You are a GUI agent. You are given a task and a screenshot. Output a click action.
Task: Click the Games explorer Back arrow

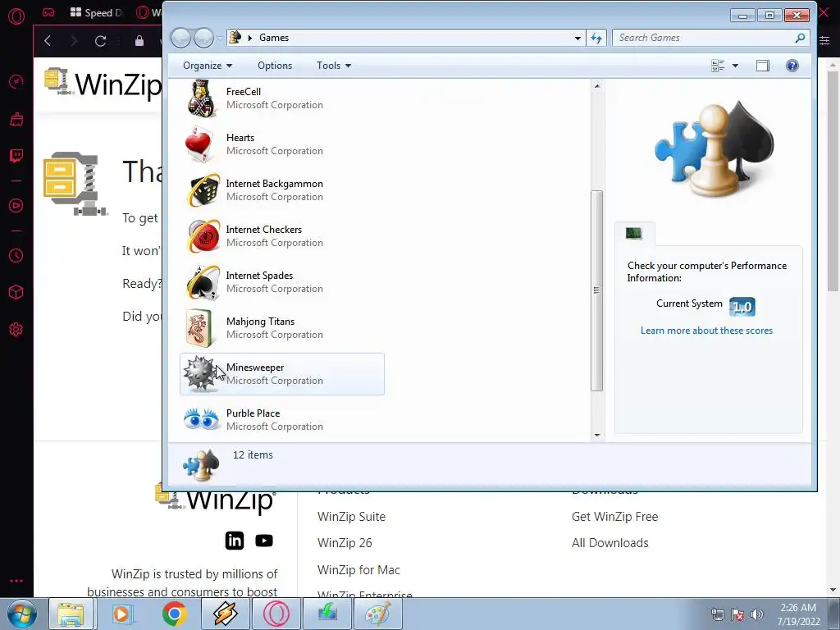pos(180,38)
